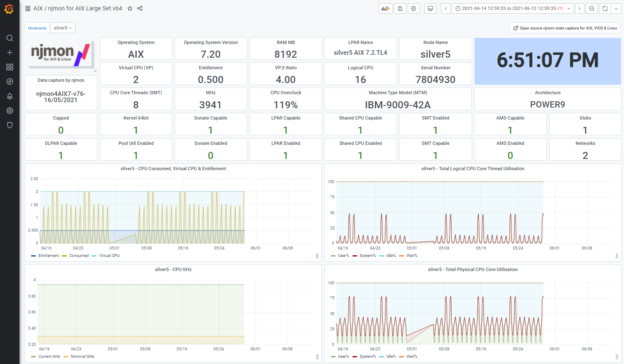
Task: Open Total Physical CPU Core Utilisation panel menu
Action: coord(473,269)
